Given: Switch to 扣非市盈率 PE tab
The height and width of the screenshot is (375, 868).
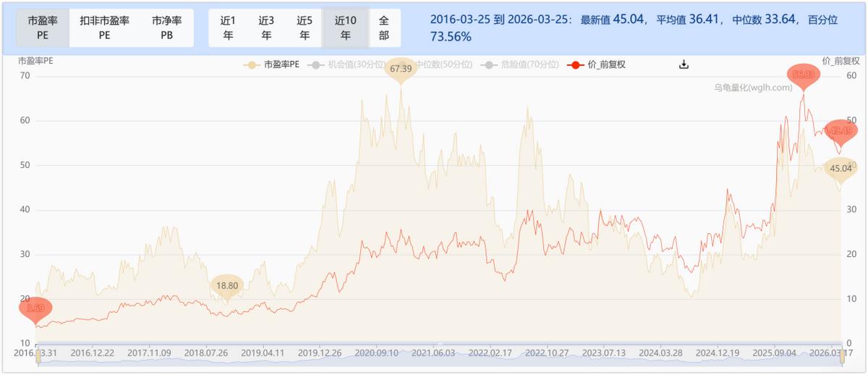Looking at the screenshot, I should click(104, 28).
